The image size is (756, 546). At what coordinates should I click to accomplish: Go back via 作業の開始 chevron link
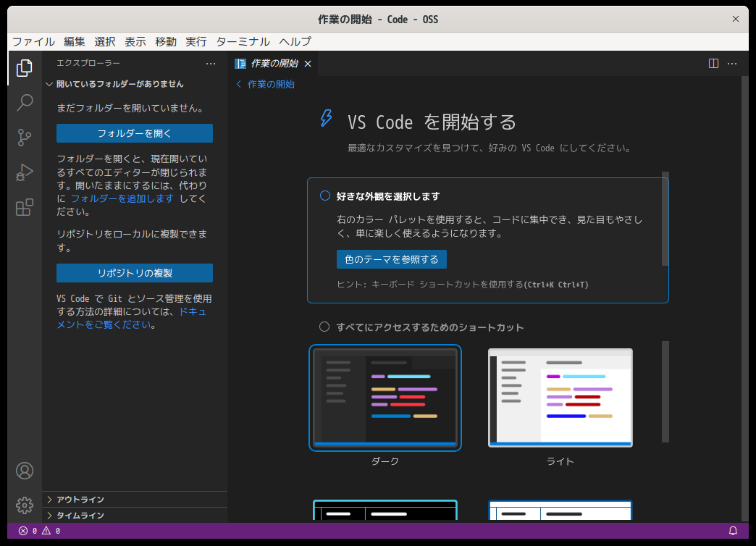click(265, 85)
